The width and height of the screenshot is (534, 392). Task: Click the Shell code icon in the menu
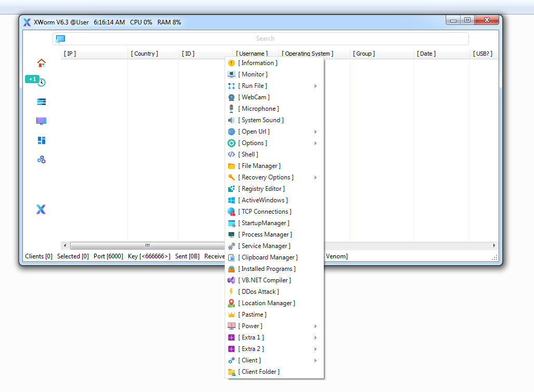(x=232, y=154)
